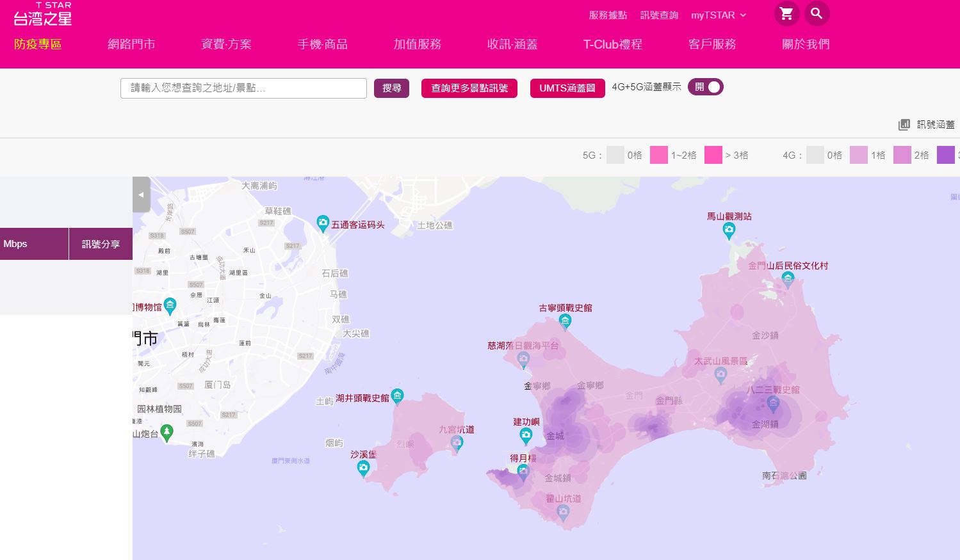This screenshot has width=960, height=560.
Task: Click the T STAR 台灣之星 logo
Action: 43,15
